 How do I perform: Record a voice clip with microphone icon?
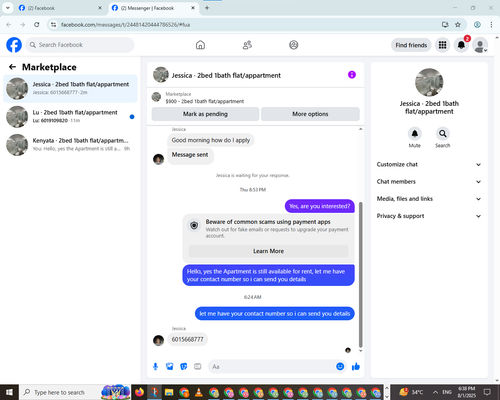tap(155, 367)
